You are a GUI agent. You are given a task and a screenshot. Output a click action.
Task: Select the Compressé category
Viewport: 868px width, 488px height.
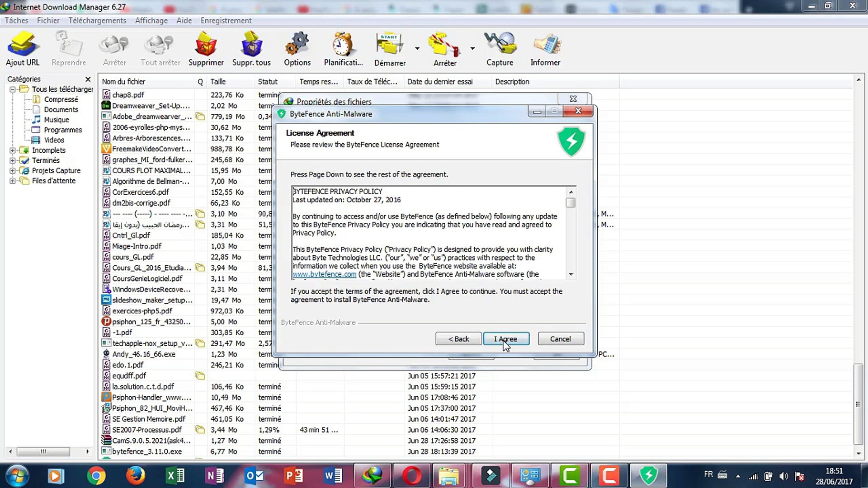click(61, 99)
